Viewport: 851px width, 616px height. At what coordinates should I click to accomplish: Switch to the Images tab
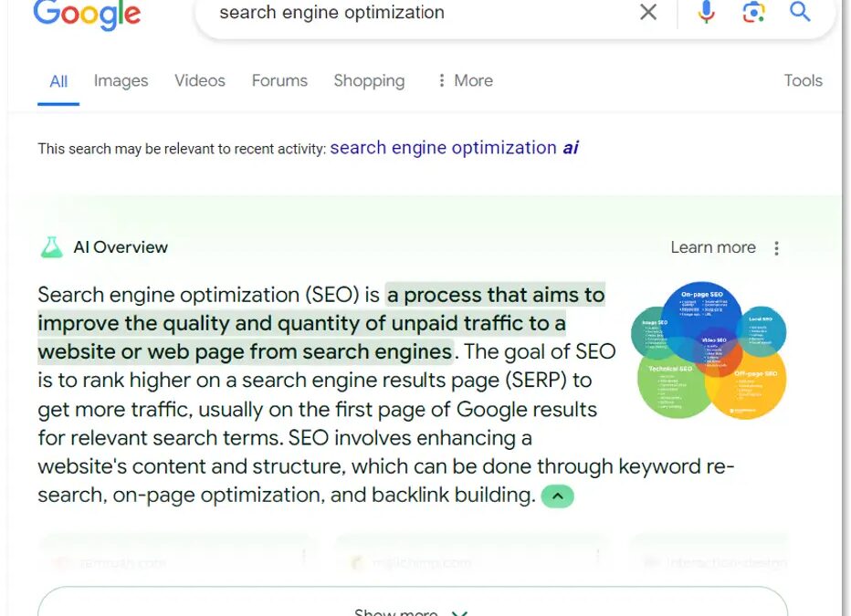(x=121, y=81)
